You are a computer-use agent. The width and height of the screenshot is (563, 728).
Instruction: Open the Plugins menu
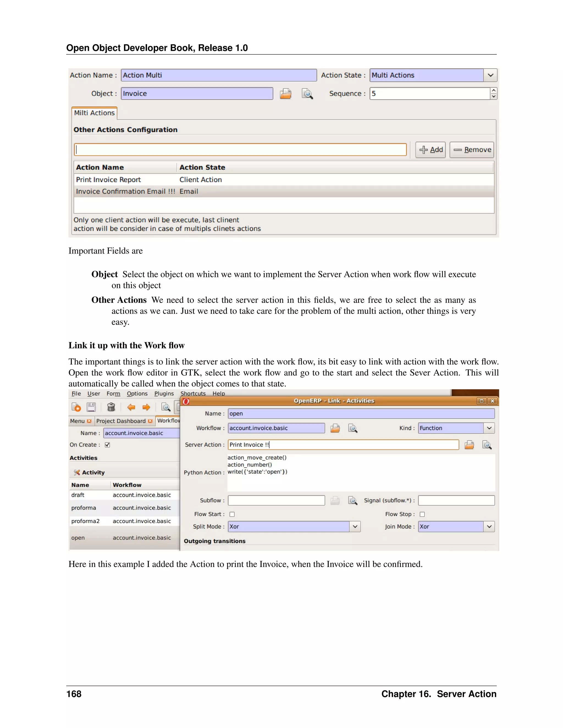click(164, 393)
